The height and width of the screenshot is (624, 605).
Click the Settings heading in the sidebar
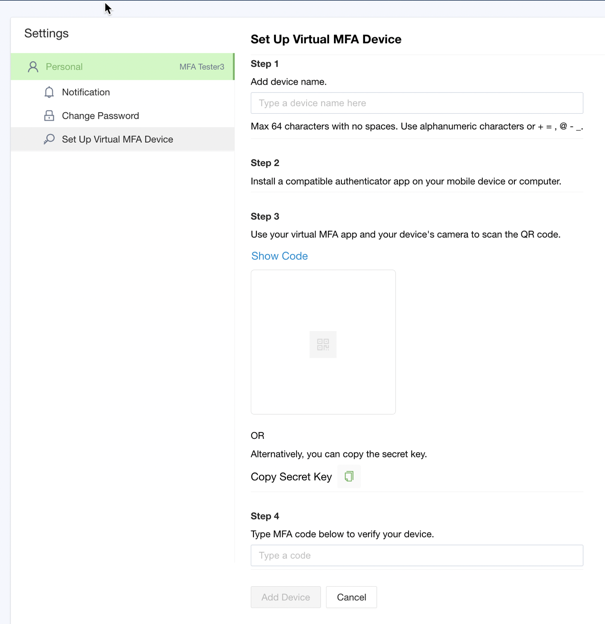[x=46, y=33]
